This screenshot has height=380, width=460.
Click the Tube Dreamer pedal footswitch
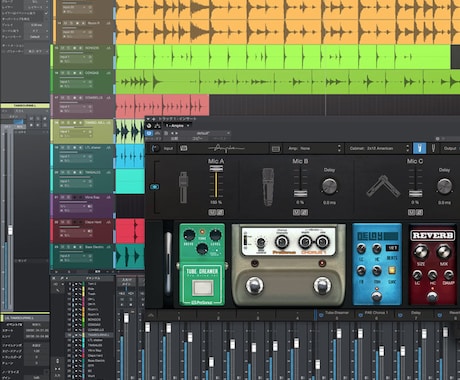(x=203, y=287)
